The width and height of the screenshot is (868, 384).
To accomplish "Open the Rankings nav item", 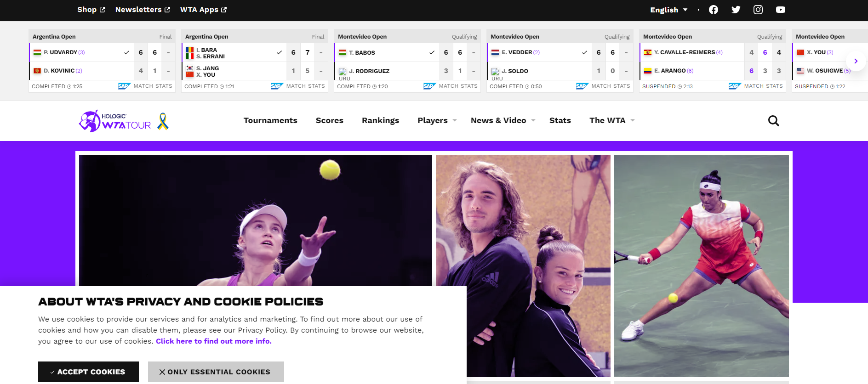I will [381, 120].
